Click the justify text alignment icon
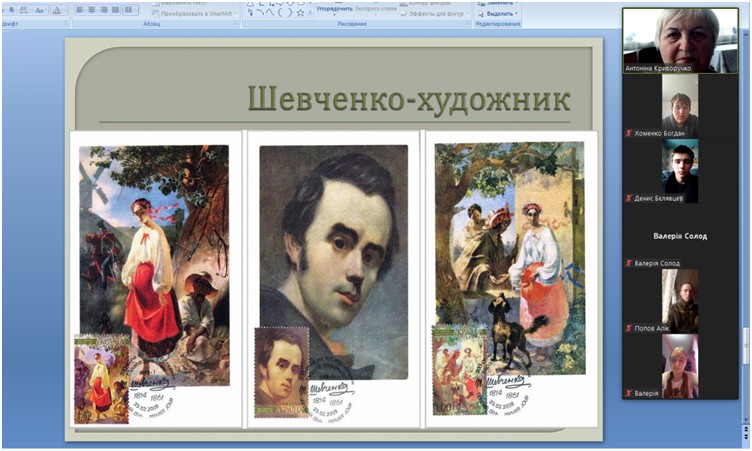Image resolution: width=752 pixels, height=451 pixels. (115, 10)
